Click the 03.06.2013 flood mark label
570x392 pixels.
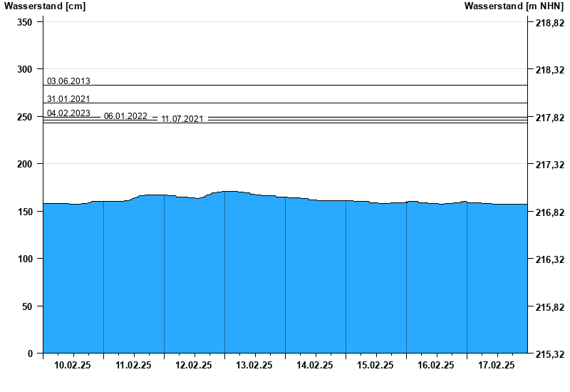click(x=68, y=81)
